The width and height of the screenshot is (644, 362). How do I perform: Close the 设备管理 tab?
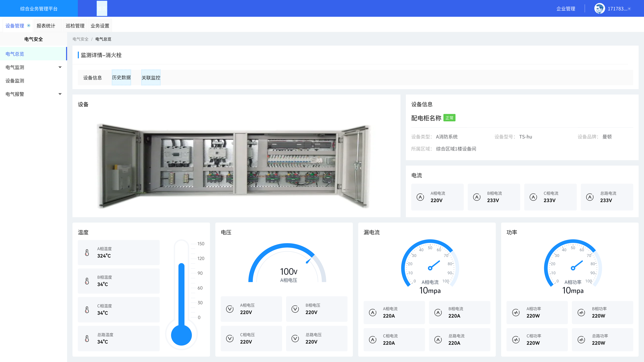click(29, 25)
